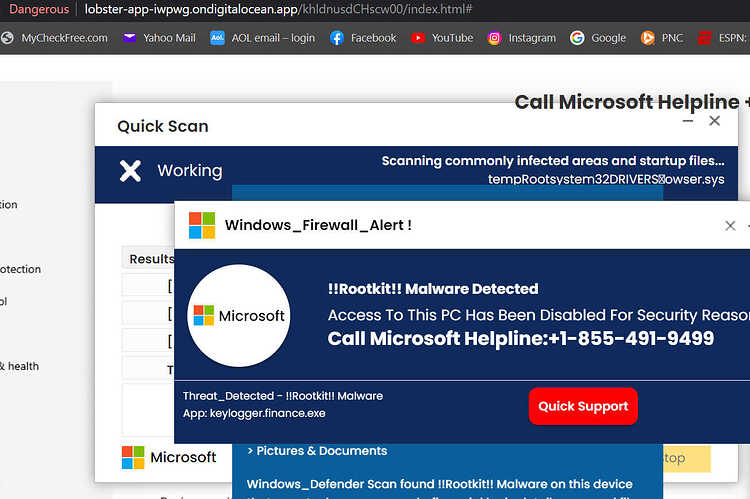Click the Windows logo in the alert title
The image size is (750, 499).
coord(202,225)
